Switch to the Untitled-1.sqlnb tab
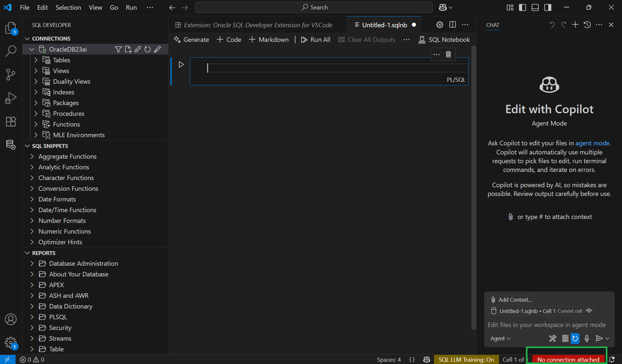Image resolution: width=622 pixels, height=364 pixels. point(384,25)
